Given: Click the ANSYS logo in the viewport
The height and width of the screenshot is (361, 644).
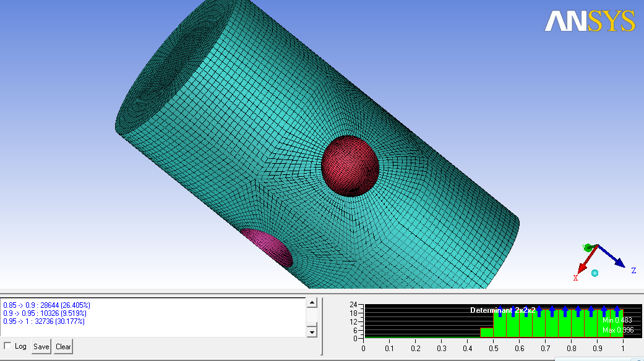Looking at the screenshot, I should pos(590,21).
